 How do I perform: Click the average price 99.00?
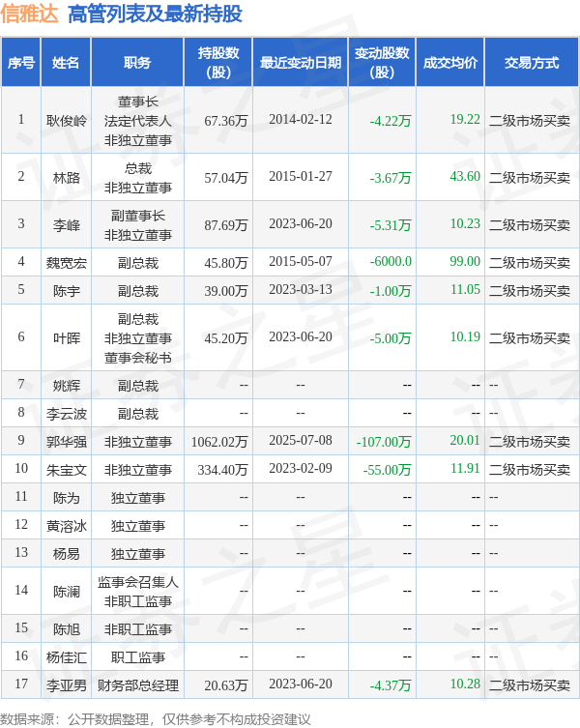coord(465,261)
